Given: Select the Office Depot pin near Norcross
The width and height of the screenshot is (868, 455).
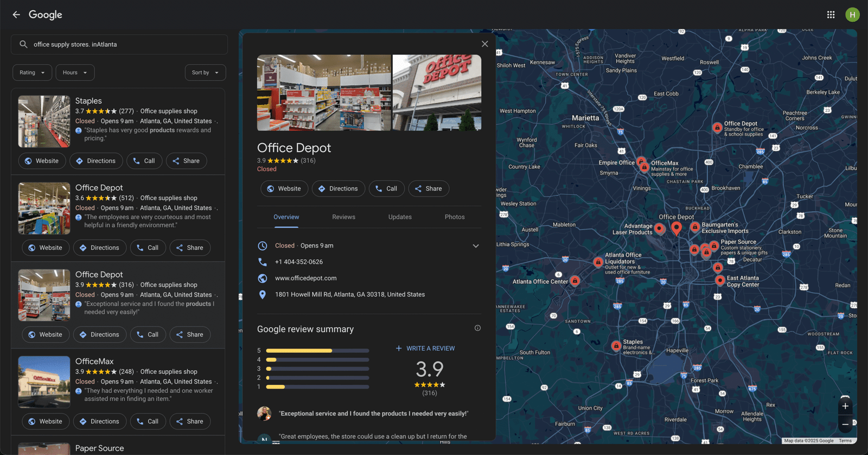Looking at the screenshot, I should click(717, 128).
